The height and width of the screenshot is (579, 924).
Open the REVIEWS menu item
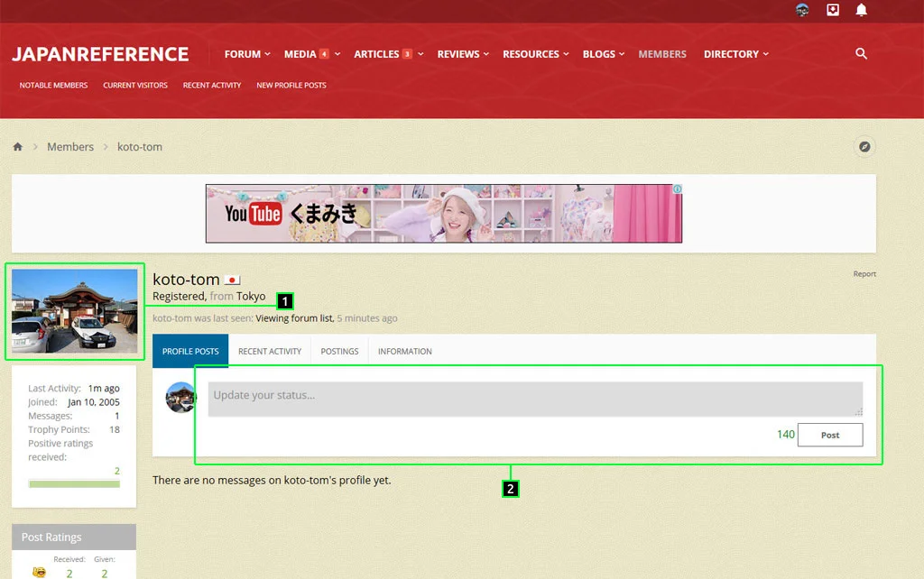pyautogui.click(x=457, y=54)
